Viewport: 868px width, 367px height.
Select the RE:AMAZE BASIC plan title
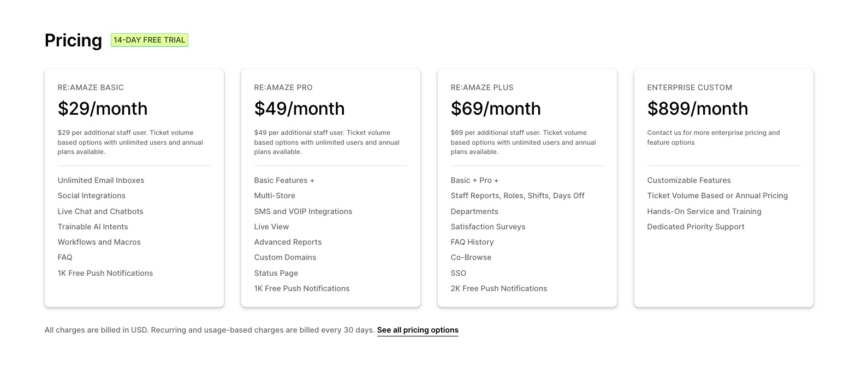click(91, 87)
